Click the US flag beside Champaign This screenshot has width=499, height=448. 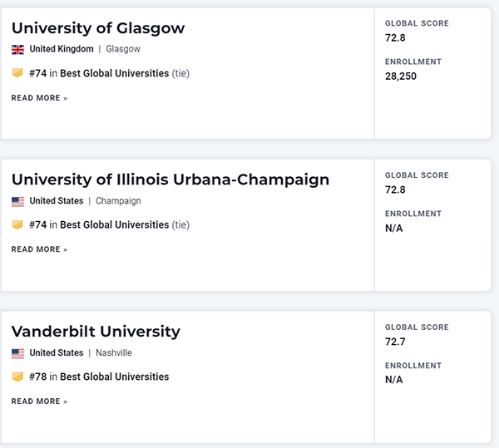click(x=17, y=201)
